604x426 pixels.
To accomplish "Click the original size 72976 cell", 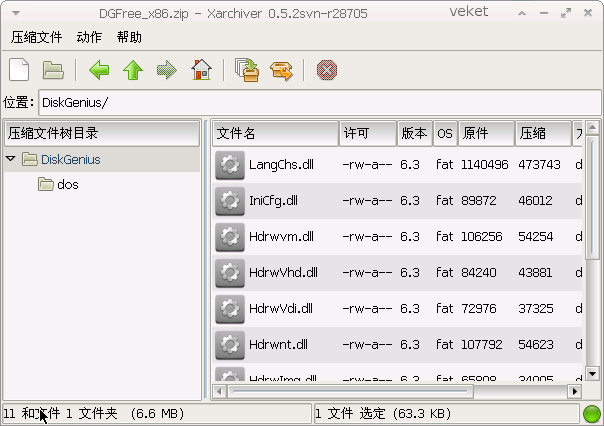I will pyautogui.click(x=479, y=309).
